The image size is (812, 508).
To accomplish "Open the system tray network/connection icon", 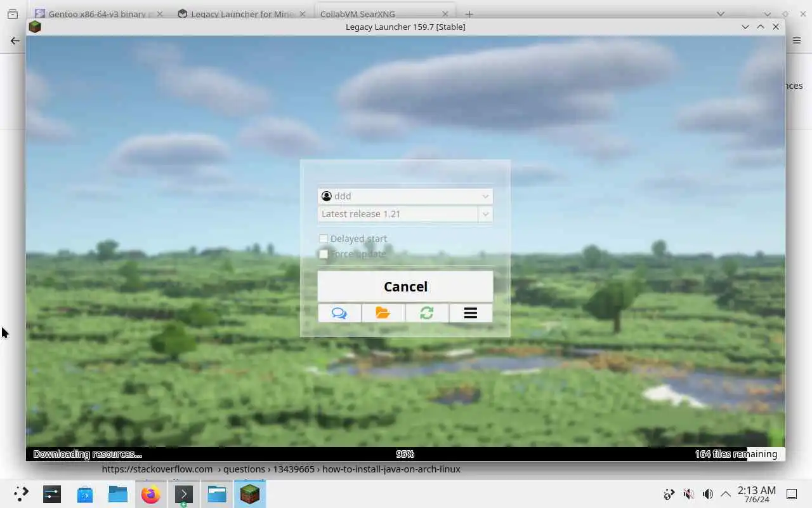I will (x=669, y=494).
